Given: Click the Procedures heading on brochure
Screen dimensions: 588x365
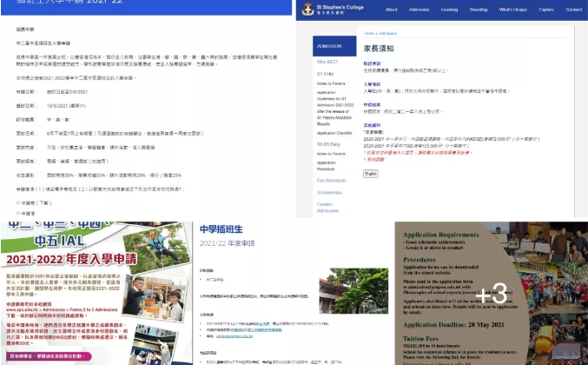Looking at the screenshot, I should pos(420,260).
